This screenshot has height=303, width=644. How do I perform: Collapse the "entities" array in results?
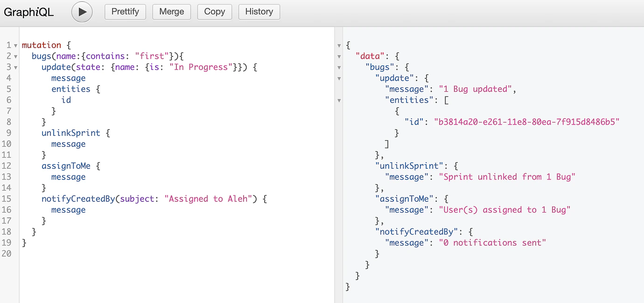(x=339, y=100)
